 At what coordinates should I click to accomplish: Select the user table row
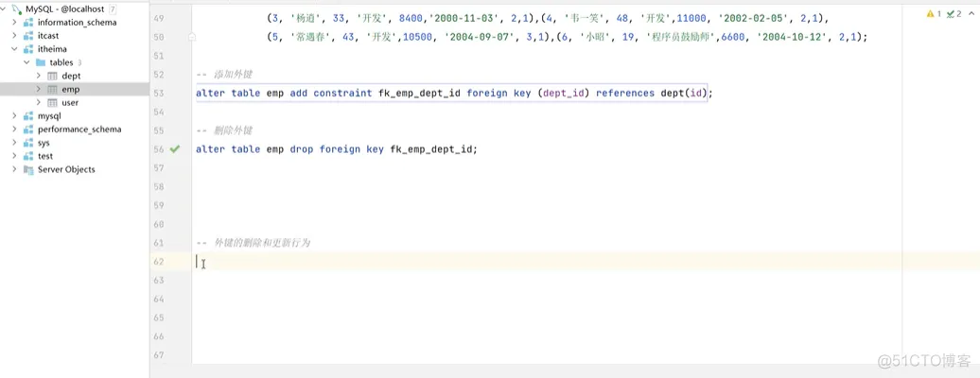coord(75,102)
